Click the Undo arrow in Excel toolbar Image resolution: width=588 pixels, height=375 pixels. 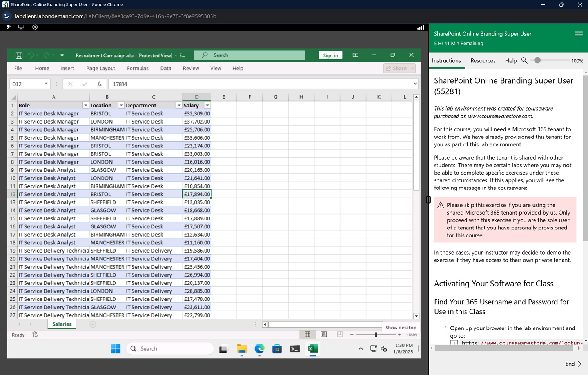[31, 55]
